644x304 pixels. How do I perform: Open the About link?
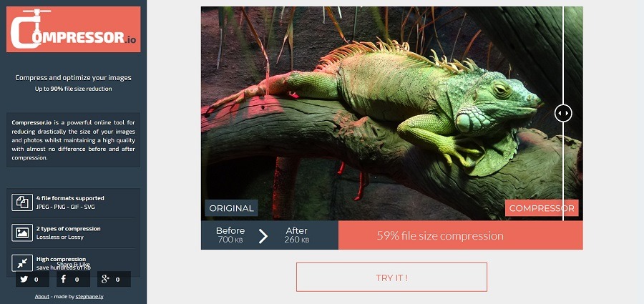[42, 297]
